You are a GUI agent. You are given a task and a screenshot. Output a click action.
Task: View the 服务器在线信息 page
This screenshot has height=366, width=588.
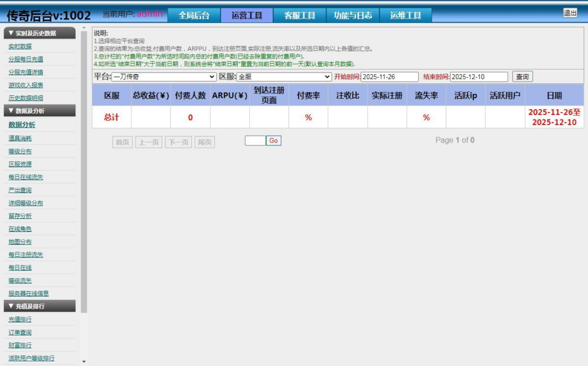tap(30, 294)
